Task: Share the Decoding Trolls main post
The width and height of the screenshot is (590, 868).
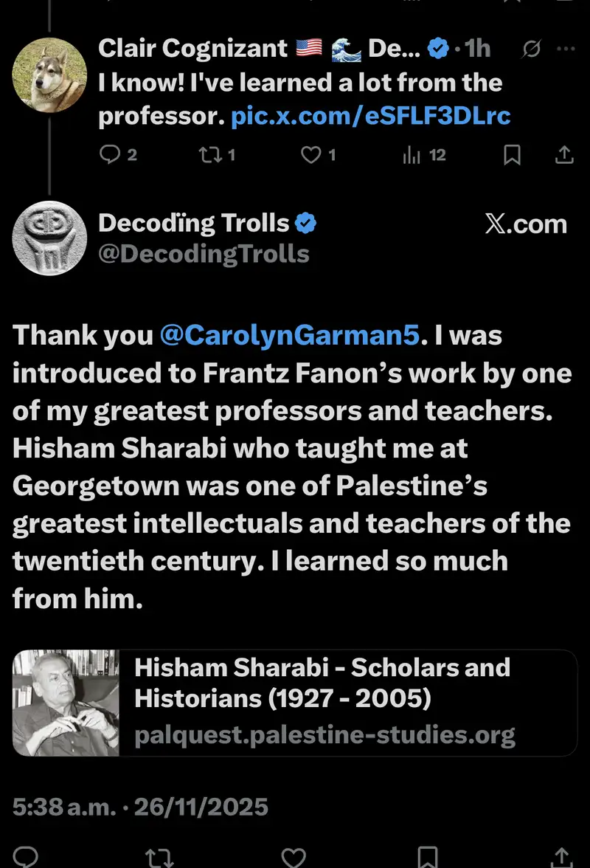Action: (563, 858)
